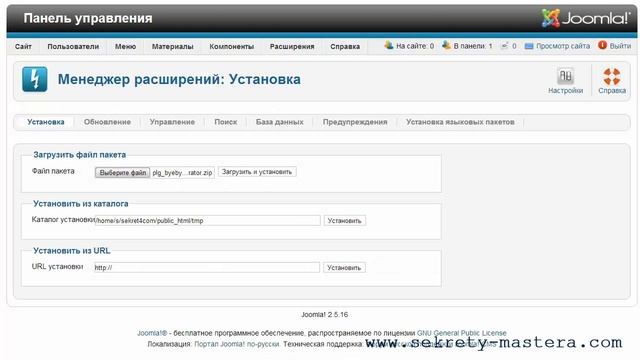The height and width of the screenshot is (360, 640).
Task: Focus the Каталог установки path field
Action: [207, 221]
